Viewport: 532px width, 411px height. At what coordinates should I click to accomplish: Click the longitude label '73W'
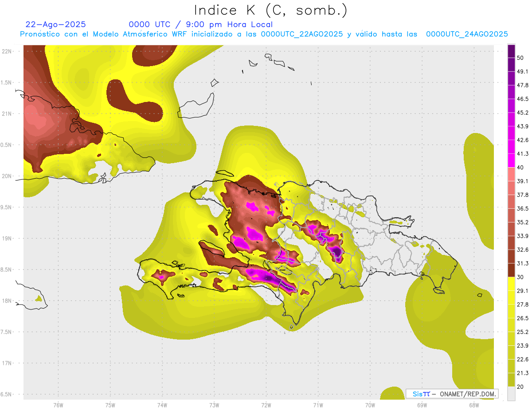tap(214, 405)
